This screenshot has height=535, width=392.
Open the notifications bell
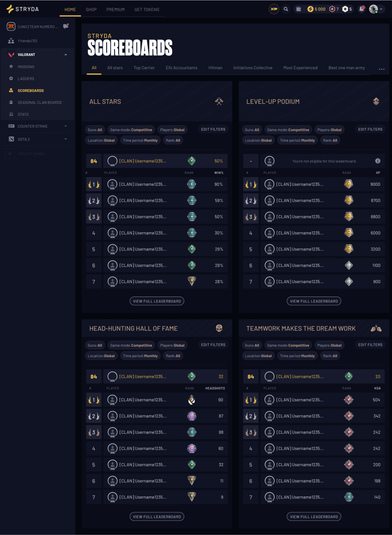[x=361, y=9]
